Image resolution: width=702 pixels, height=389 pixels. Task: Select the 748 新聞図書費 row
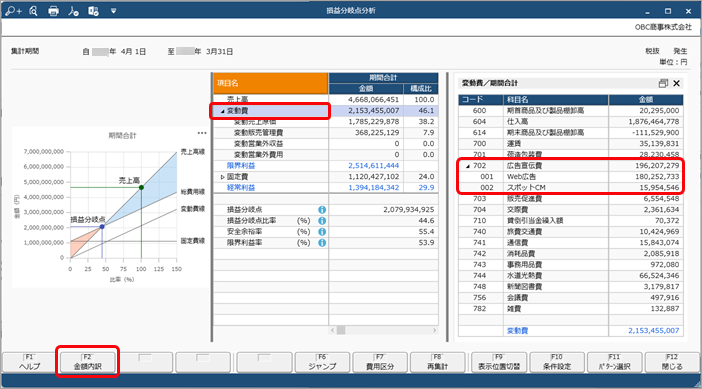pos(571,286)
